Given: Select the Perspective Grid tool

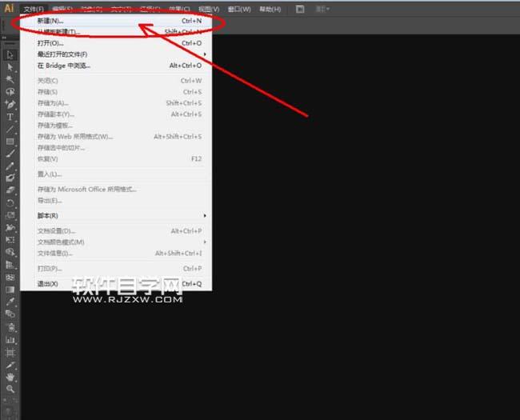Looking at the screenshot, I should [10, 265].
